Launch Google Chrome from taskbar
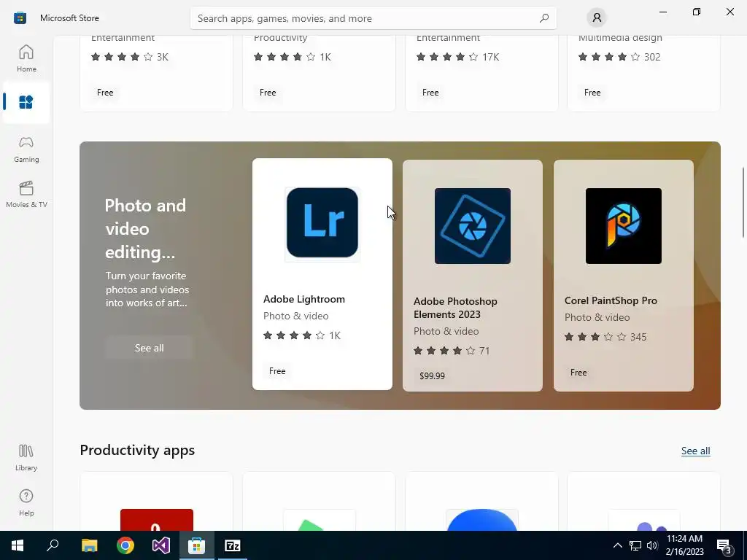The height and width of the screenshot is (560, 747). point(125,545)
